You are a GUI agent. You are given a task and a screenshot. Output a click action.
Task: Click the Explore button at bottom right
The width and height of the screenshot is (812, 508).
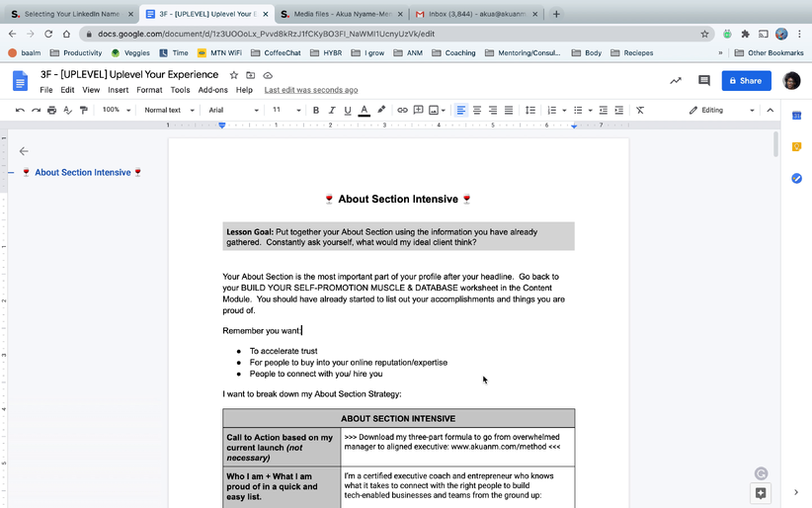click(x=761, y=493)
